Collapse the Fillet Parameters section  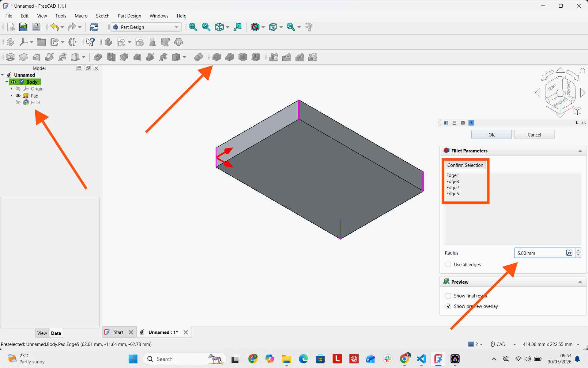[x=580, y=151]
